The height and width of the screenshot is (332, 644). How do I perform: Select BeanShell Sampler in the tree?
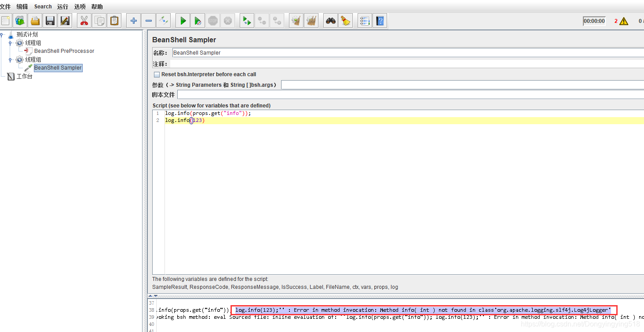click(58, 68)
